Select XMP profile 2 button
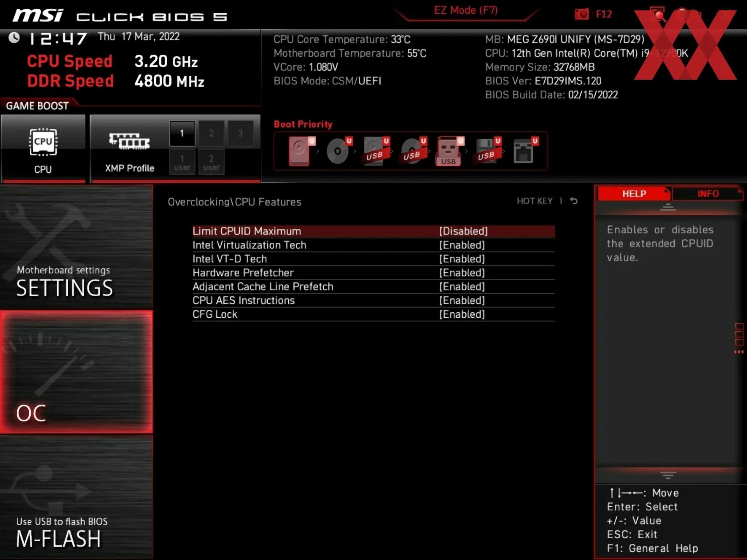Screen dimensions: 747x560 click(x=211, y=133)
